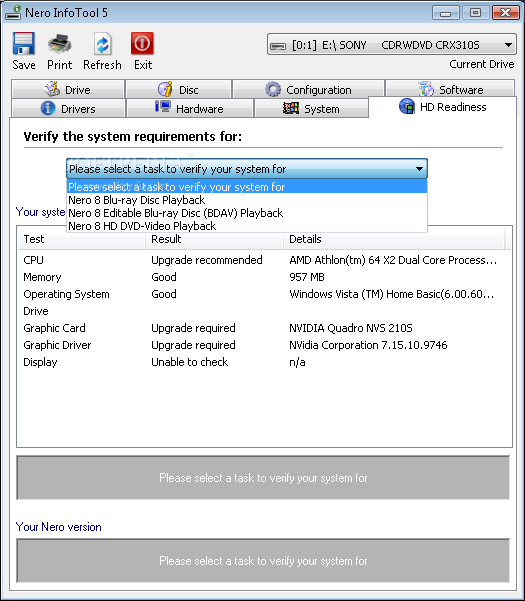Screen dimensions: 525x601
Task: Select the Graphic Driver row
Action: (x=264, y=345)
